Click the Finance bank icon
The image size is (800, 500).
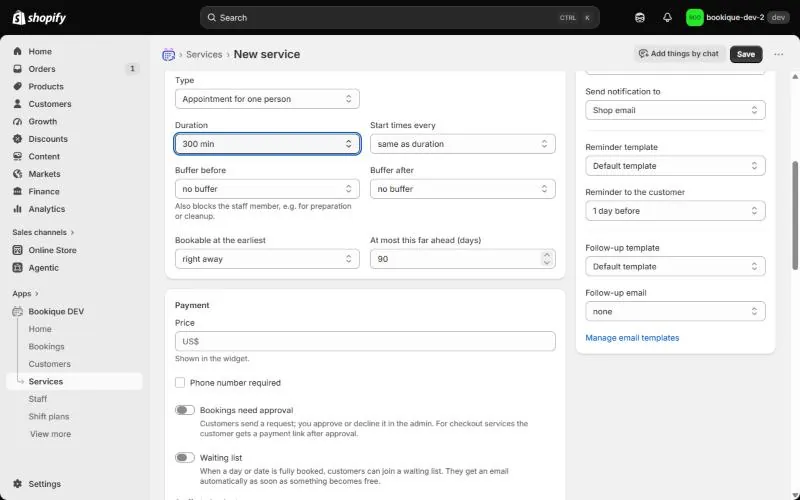coord(18,191)
